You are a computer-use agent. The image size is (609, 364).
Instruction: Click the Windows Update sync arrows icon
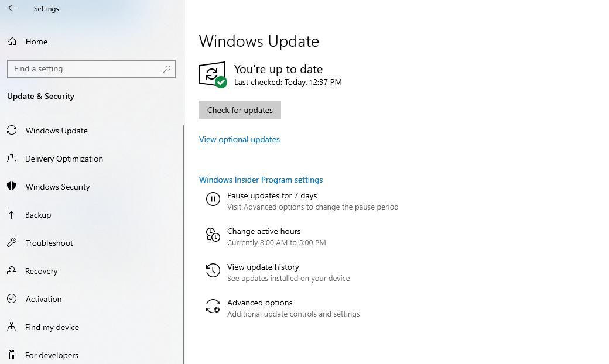tap(12, 131)
